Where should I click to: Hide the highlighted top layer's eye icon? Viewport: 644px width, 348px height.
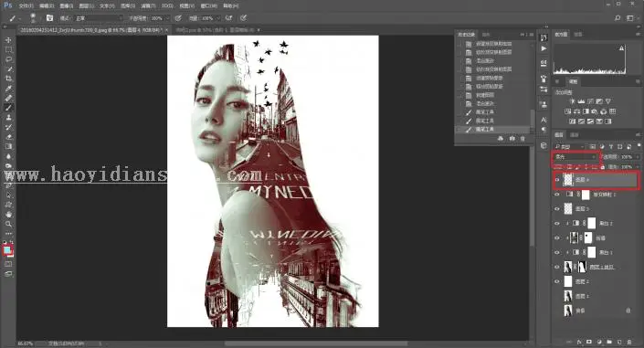point(557,180)
